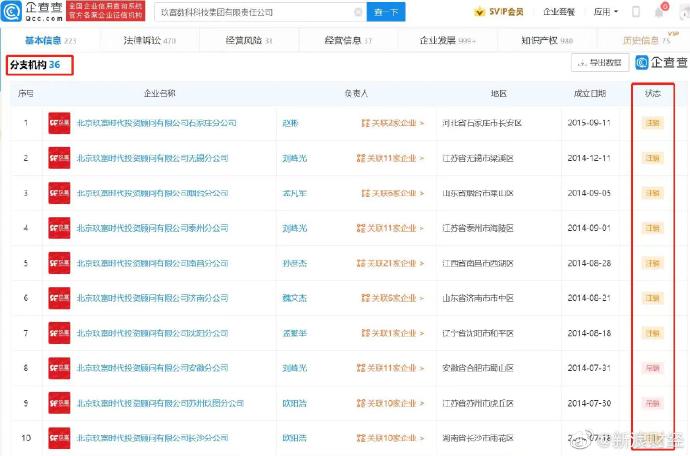Click the region 河北省石家庄市长安区
The width and height of the screenshot is (690, 456).
point(482,123)
